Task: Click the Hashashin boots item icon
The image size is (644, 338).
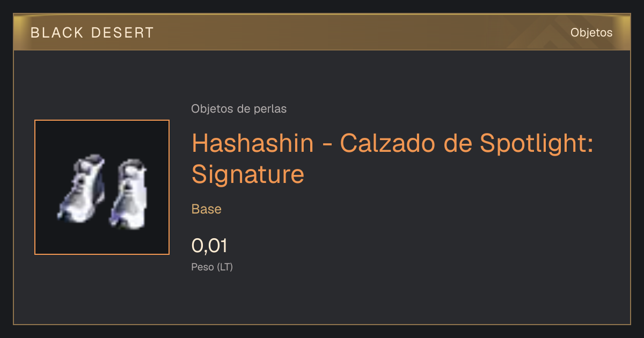Action: 102,187
